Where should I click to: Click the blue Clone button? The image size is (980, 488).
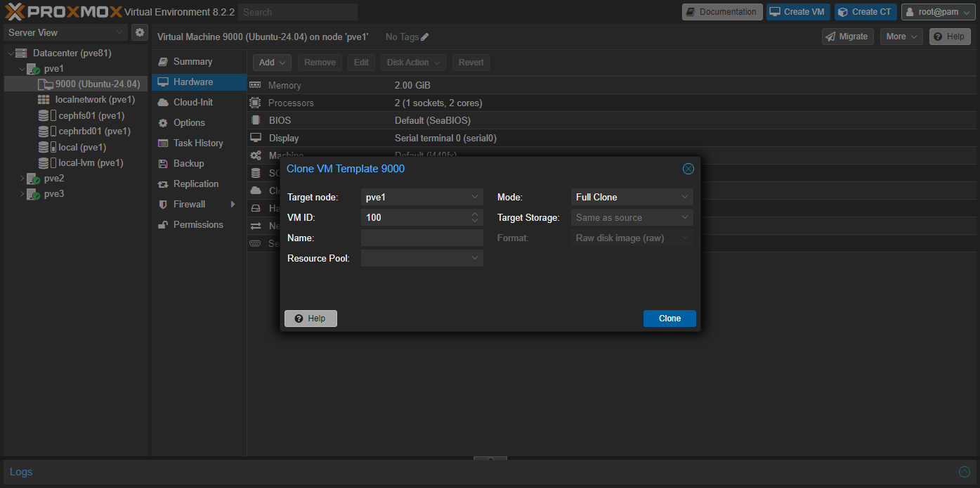[x=669, y=319]
